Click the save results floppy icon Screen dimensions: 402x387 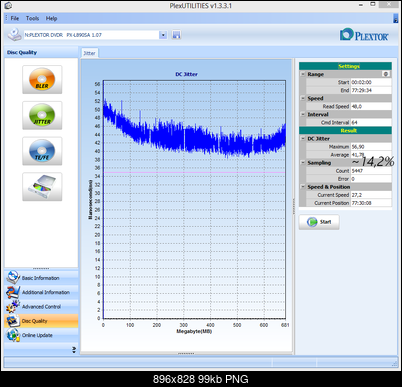[176, 35]
